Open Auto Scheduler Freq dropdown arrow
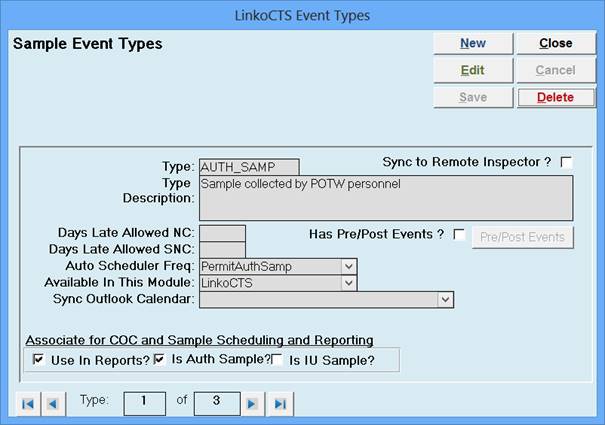 (348, 266)
